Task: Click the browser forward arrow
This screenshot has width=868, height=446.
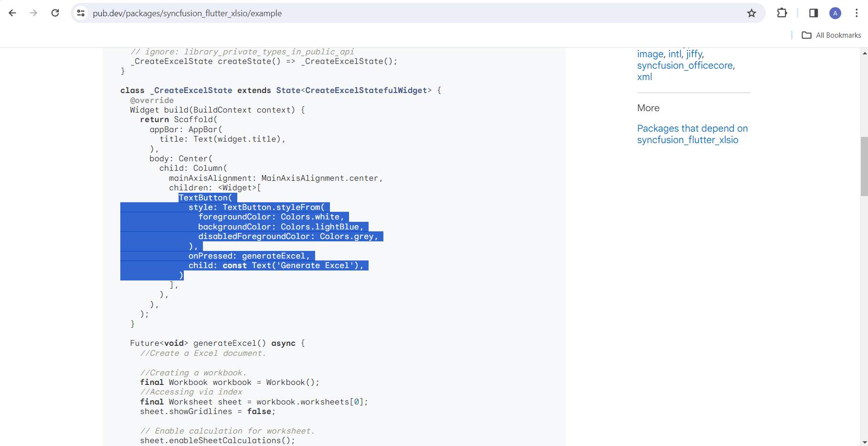Action: pos(33,13)
